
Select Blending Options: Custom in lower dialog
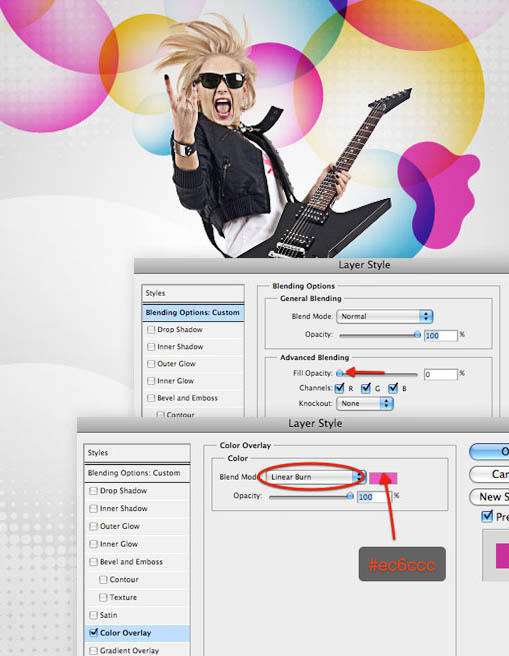click(137, 473)
